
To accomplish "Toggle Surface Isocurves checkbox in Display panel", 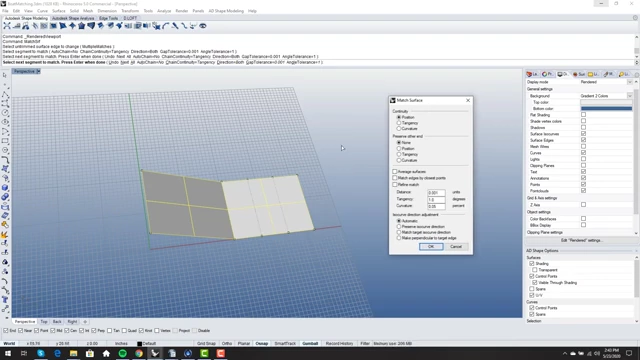I will point(583,133).
